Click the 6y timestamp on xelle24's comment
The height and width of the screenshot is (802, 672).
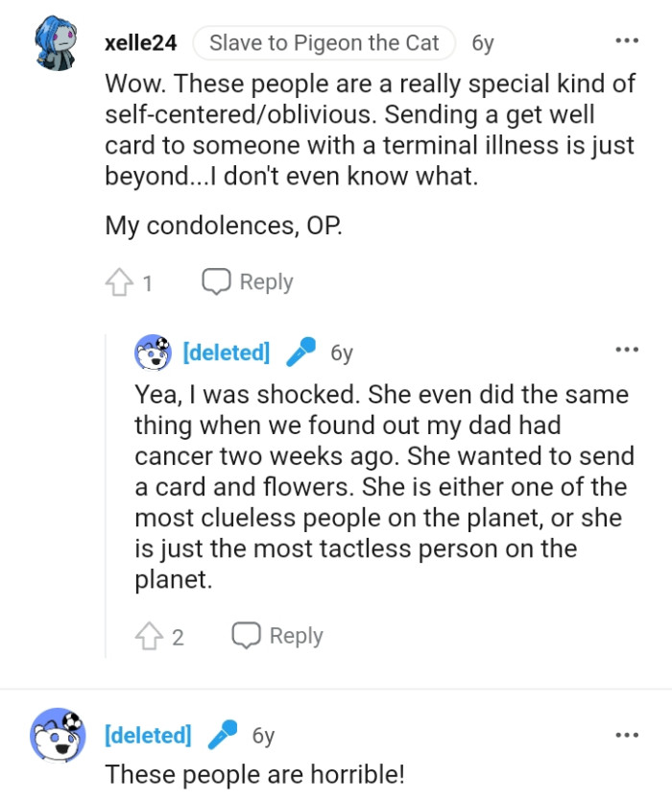coord(483,43)
